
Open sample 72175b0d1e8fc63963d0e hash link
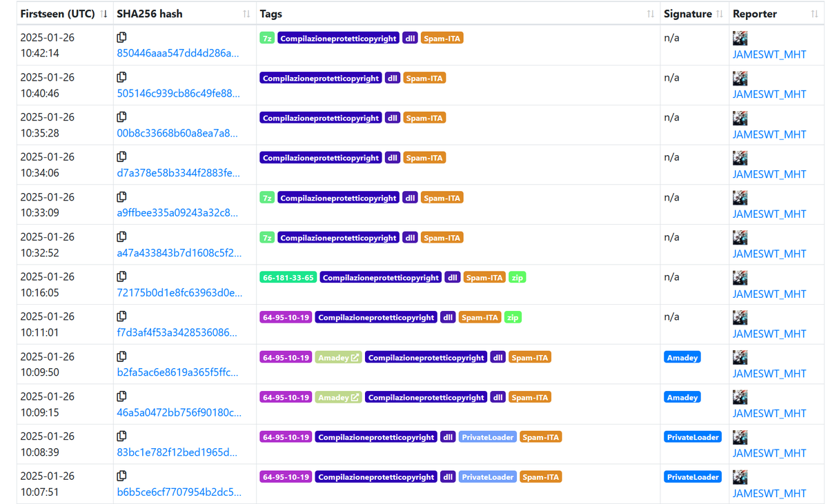(x=179, y=293)
